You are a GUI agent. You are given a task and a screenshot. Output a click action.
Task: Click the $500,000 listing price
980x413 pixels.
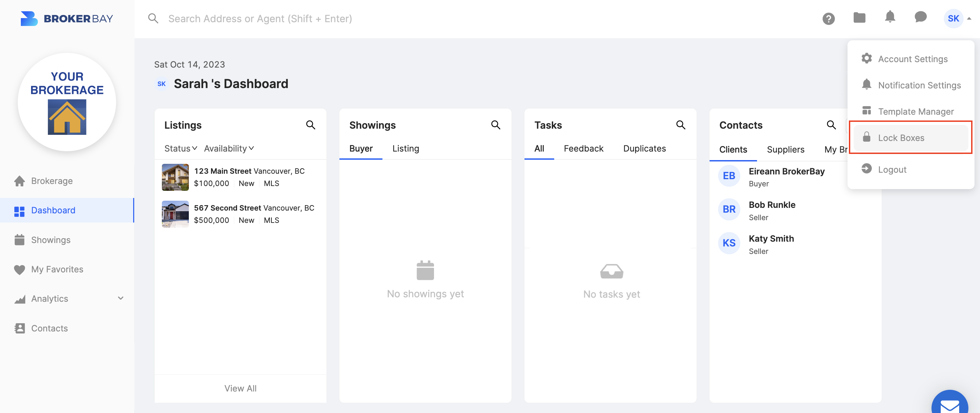pos(211,220)
